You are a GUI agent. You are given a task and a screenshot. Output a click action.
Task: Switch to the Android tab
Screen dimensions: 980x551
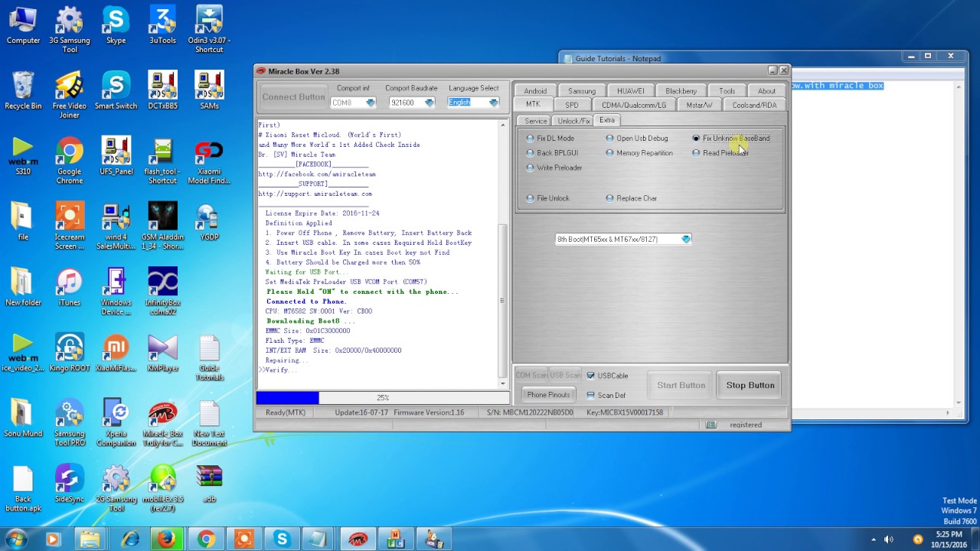click(535, 91)
